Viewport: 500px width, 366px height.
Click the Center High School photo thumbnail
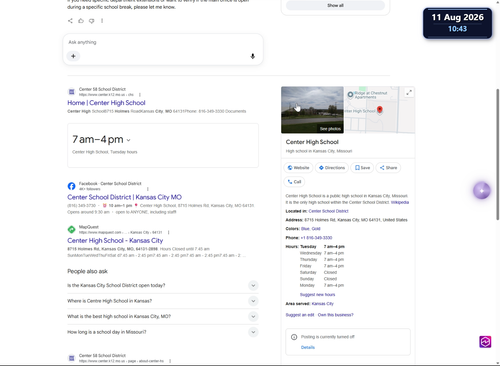(x=312, y=110)
